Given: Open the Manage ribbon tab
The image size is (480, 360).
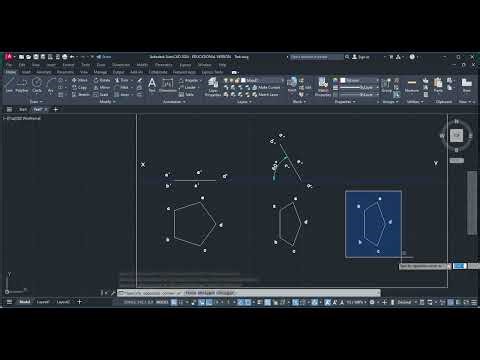Looking at the screenshot, I should pyautogui.click(x=100, y=72).
